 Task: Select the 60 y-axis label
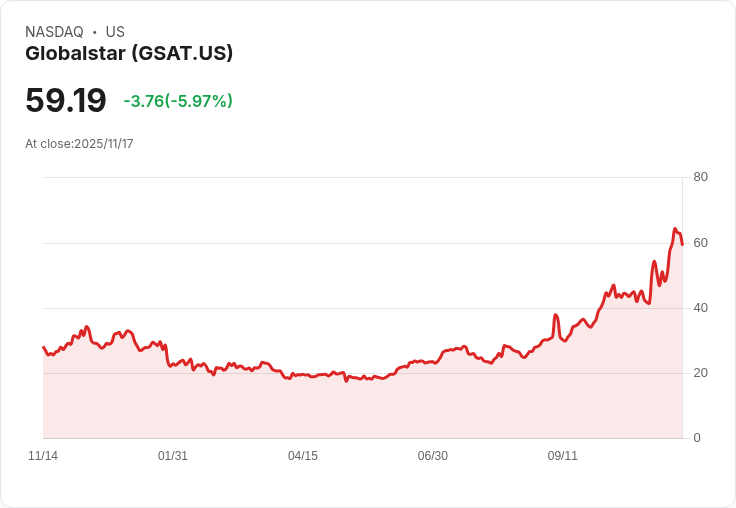click(x=700, y=243)
